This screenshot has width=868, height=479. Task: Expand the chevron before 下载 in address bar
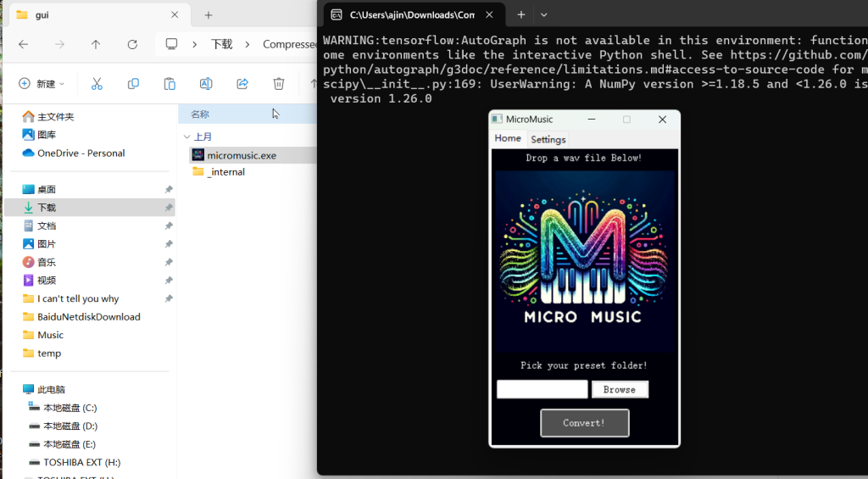pos(194,44)
